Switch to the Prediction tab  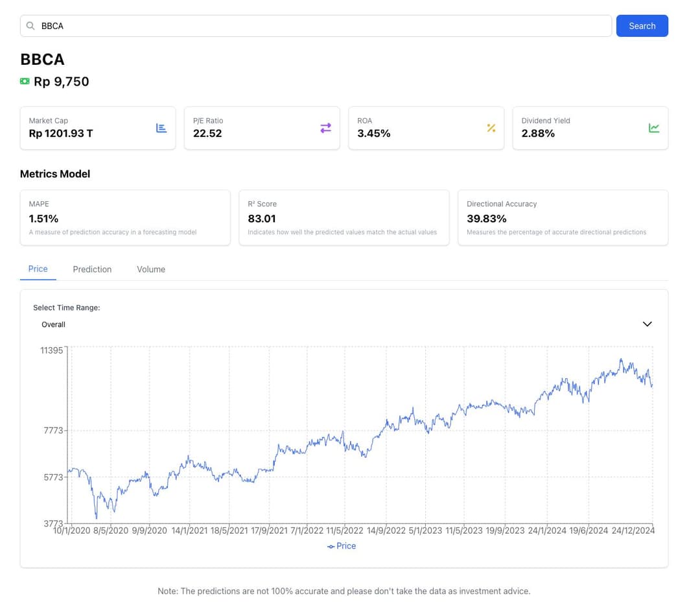click(92, 269)
